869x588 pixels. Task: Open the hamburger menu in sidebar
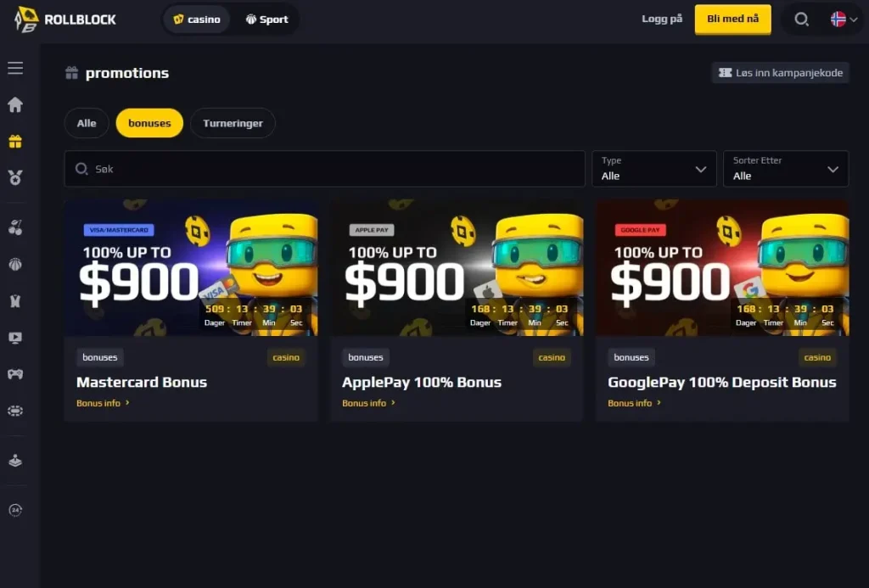coord(15,68)
